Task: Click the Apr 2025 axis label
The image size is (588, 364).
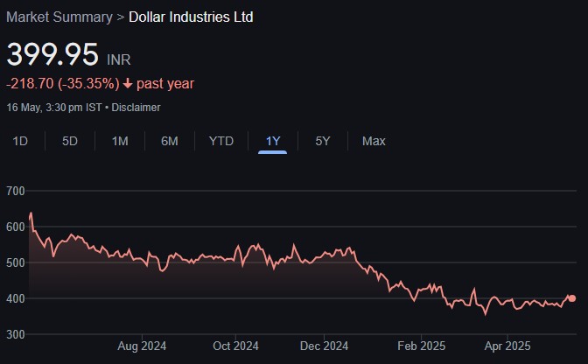Action: click(507, 346)
